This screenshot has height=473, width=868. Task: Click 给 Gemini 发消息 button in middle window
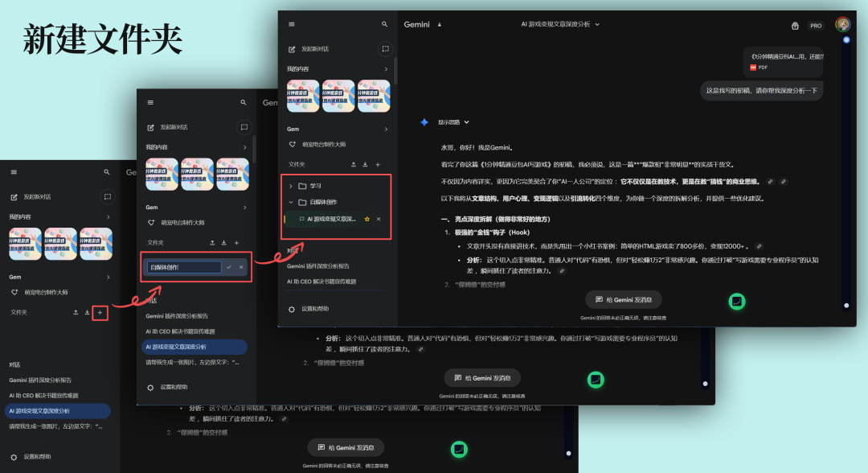482,378
